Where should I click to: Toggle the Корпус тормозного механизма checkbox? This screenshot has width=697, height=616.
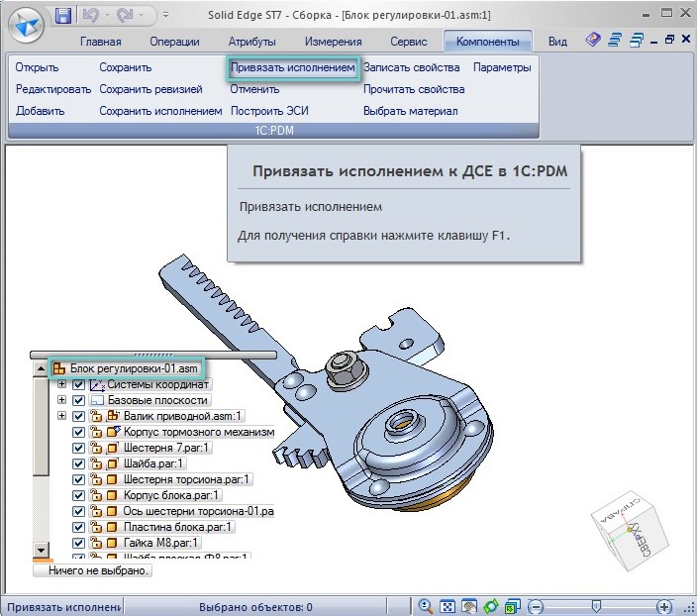(x=78, y=432)
